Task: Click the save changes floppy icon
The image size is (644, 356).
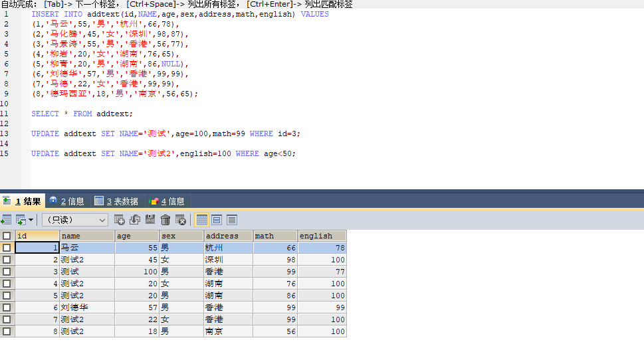Action: [150, 220]
